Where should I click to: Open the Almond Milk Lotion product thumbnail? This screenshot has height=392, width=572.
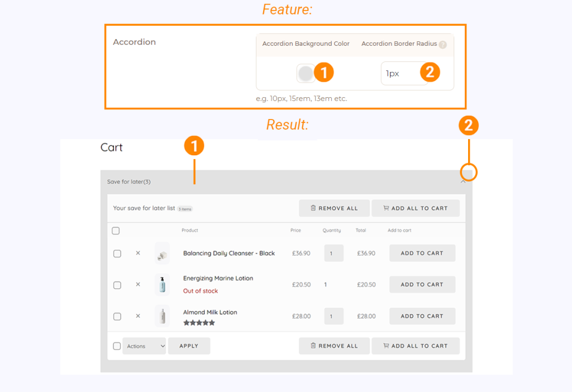[x=163, y=316]
